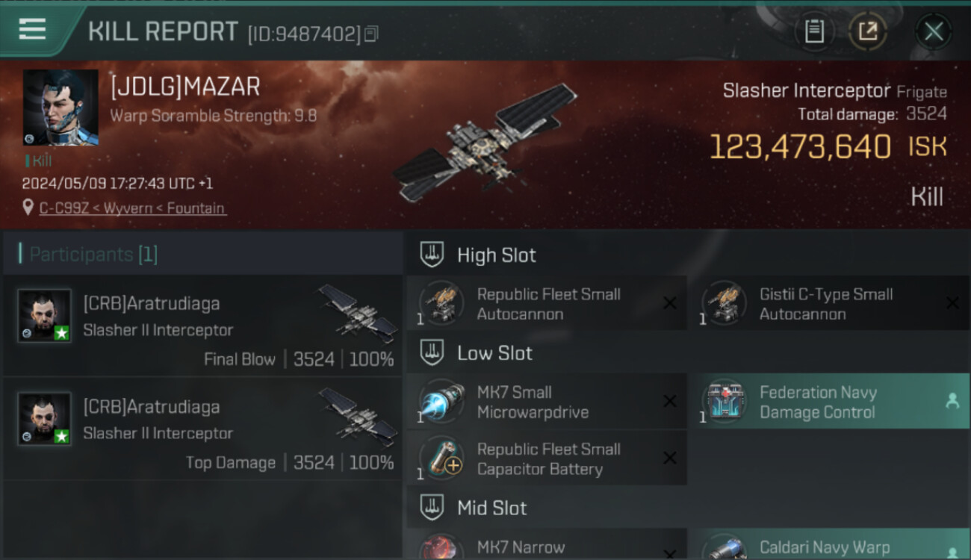Click the High Slot section header

[687, 255]
